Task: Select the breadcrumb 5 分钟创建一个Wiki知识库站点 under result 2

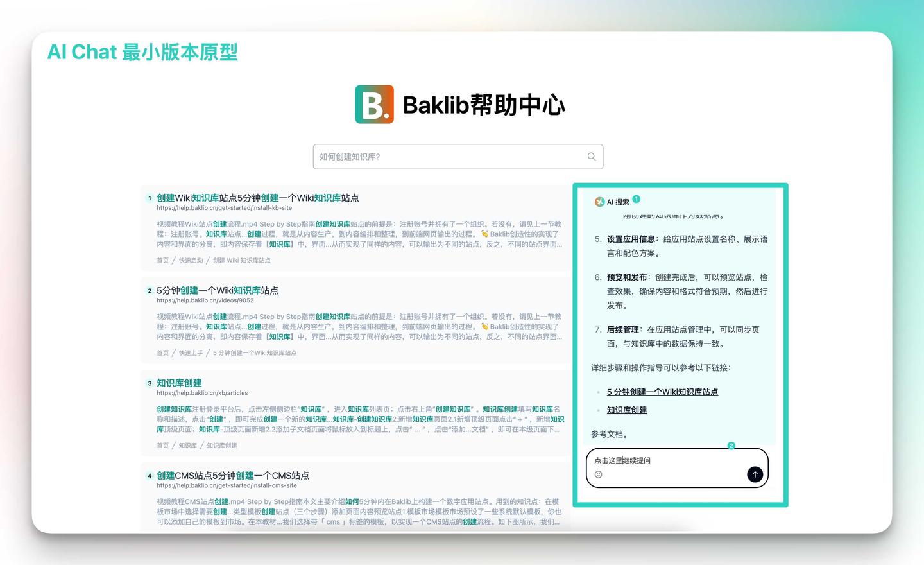Action: pyautogui.click(x=255, y=353)
